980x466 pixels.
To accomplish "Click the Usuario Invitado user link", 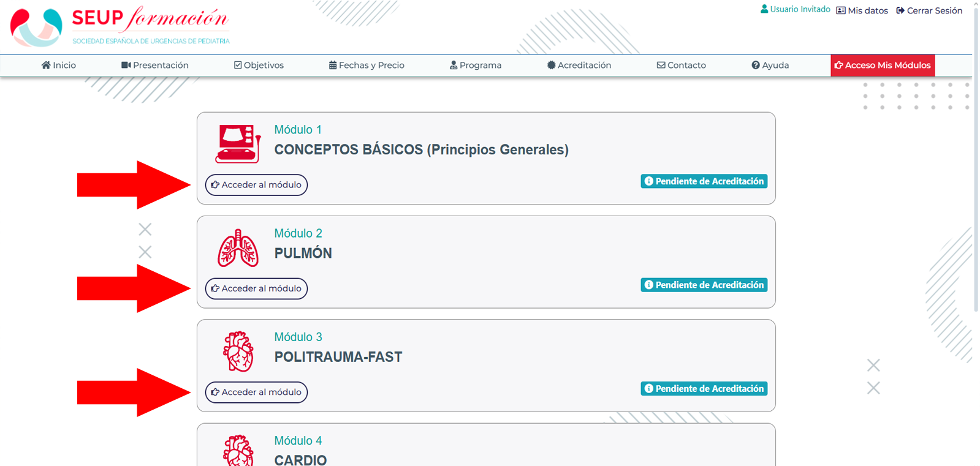I will click(x=795, y=10).
